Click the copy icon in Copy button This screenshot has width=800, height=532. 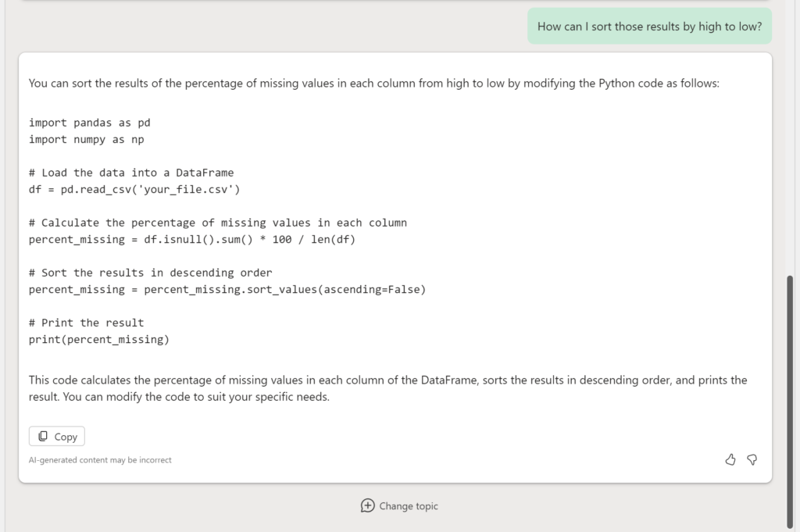[x=43, y=436]
